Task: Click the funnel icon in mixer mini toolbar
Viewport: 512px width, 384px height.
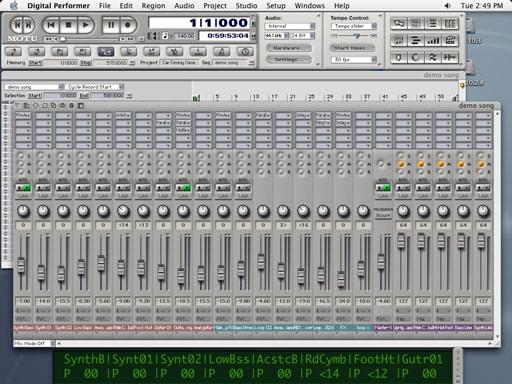Action: pyautogui.click(x=17, y=106)
